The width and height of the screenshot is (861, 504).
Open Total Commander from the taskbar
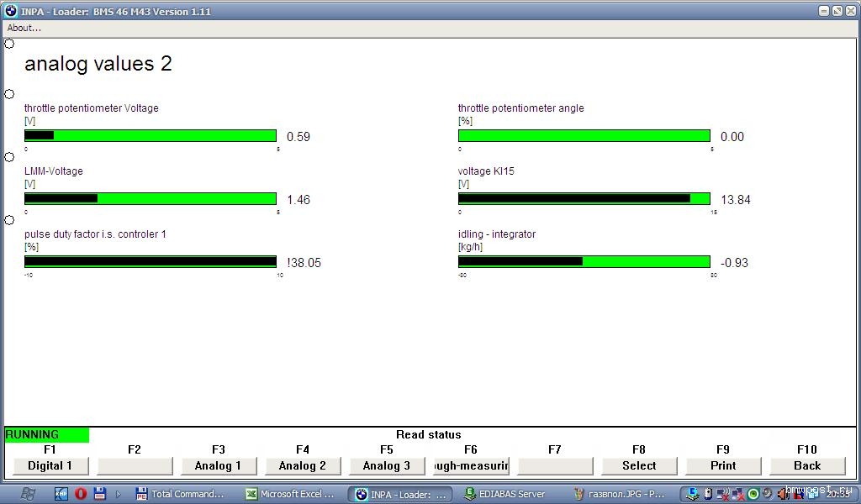(x=182, y=494)
